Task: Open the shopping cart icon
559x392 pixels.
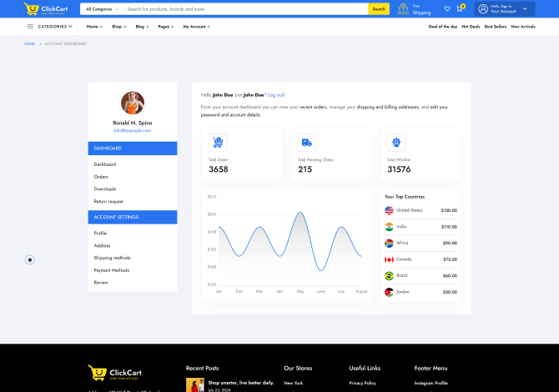Action: point(459,9)
